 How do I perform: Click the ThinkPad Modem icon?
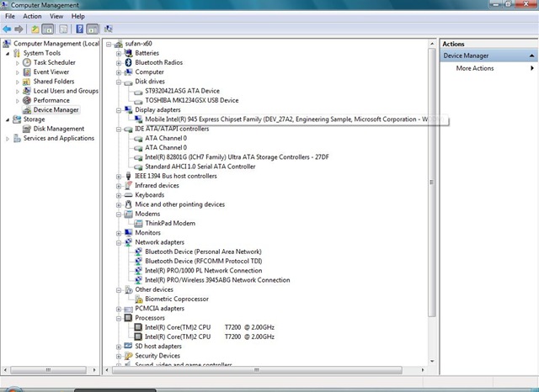click(x=138, y=224)
